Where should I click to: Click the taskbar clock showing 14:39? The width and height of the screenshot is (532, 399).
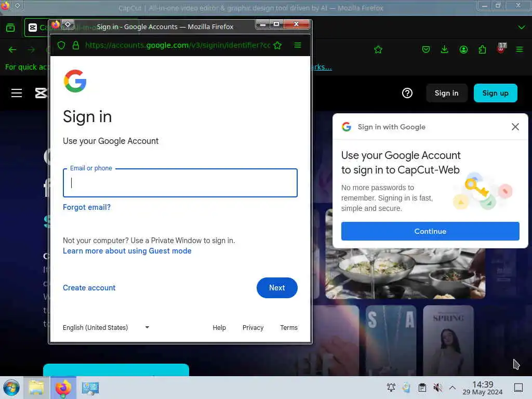pyautogui.click(x=483, y=388)
